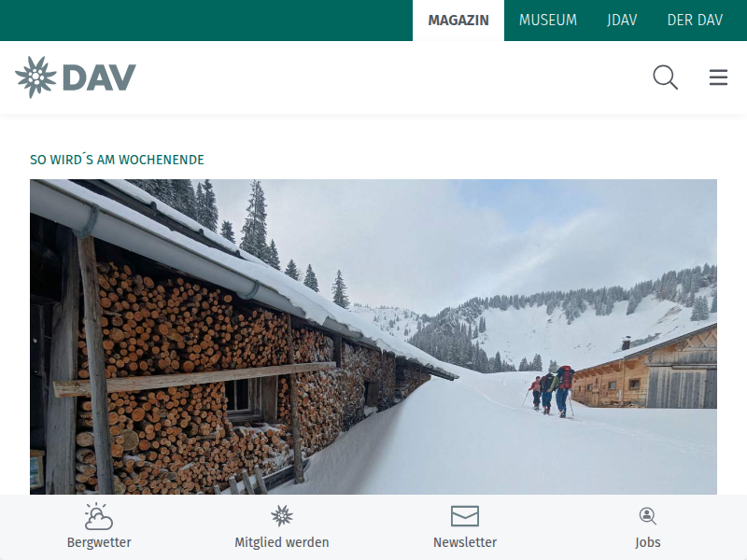Click the DAV wordmark text
The height and width of the screenshot is (560, 747).
(x=99, y=77)
